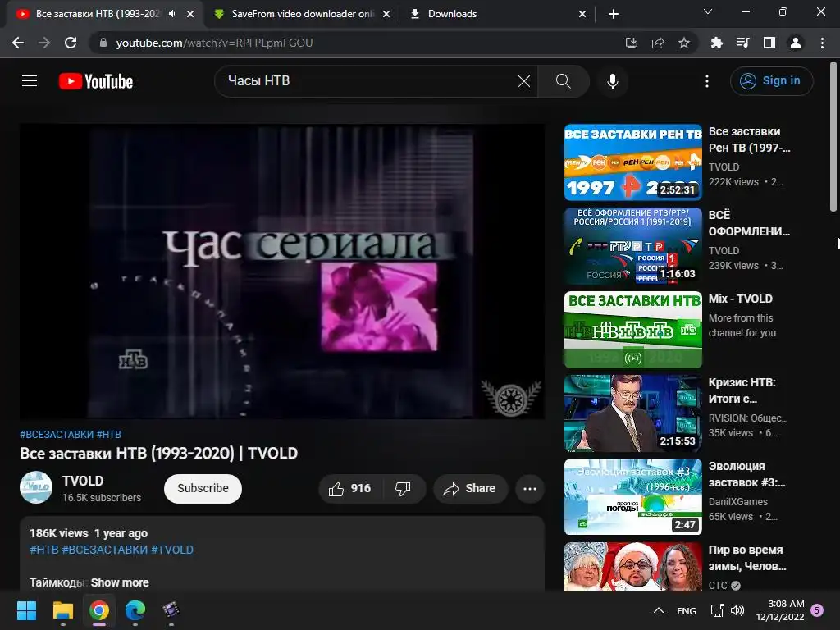Open Пир во время зимы title
840x630 pixels.
click(x=747, y=558)
